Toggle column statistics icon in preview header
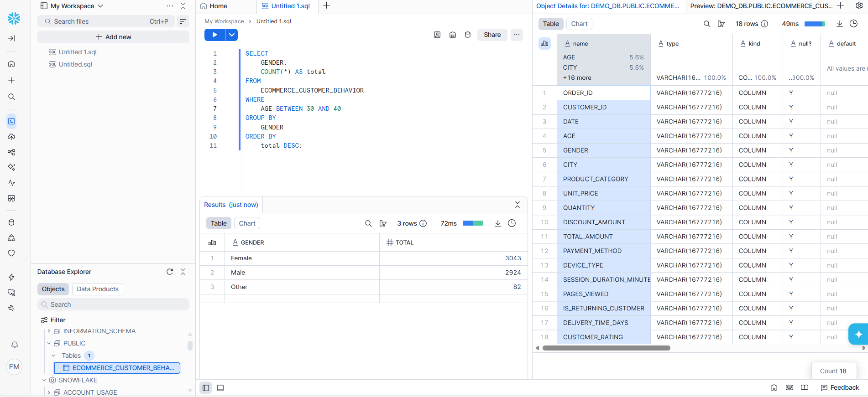The width and height of the screenshot is (868, 397). (x=544, y=44)
